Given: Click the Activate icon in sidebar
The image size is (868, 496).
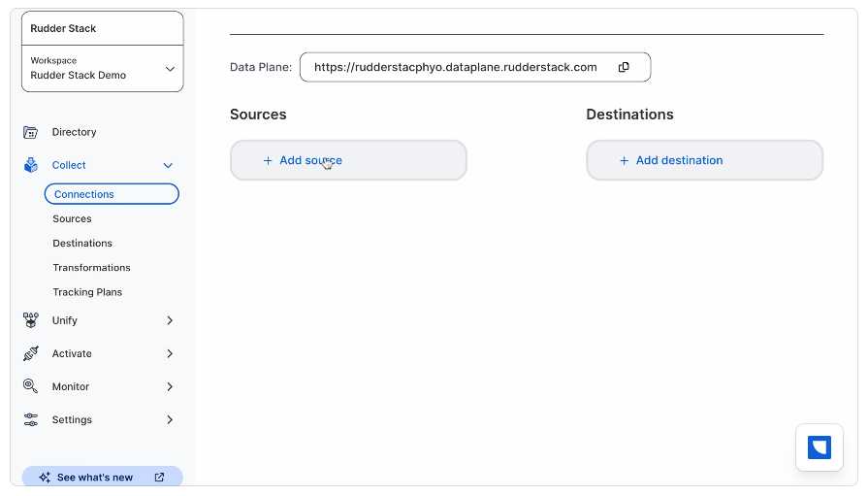Looking at the screenshot, I should pyautogui.click(x=30, y=353).
